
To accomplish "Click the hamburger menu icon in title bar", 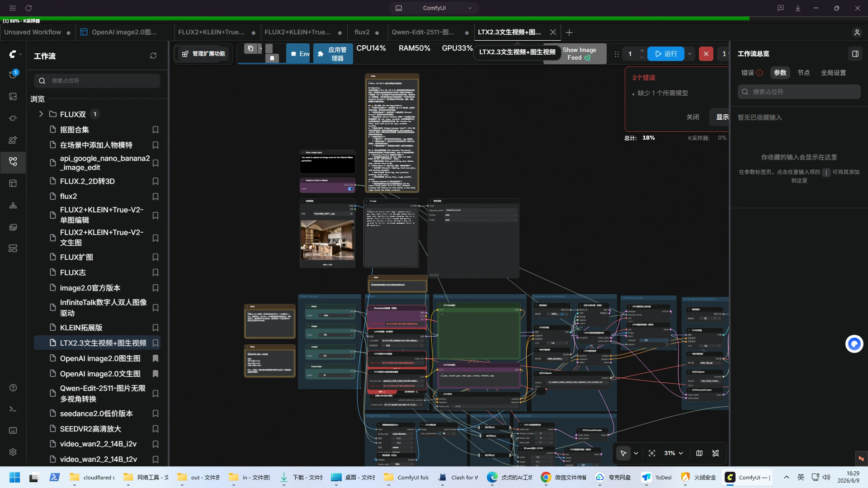I will click(13, 8).
